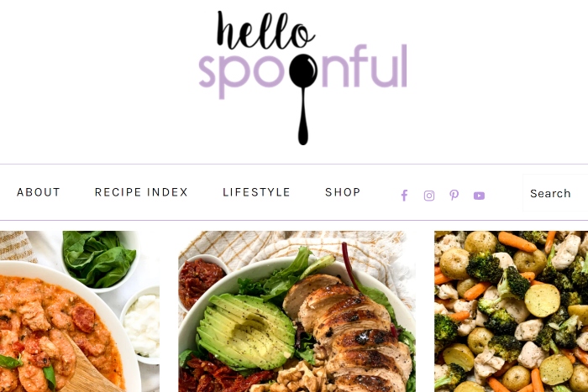Go to the Shop page
588x392 pixels.
coord(343,192)
